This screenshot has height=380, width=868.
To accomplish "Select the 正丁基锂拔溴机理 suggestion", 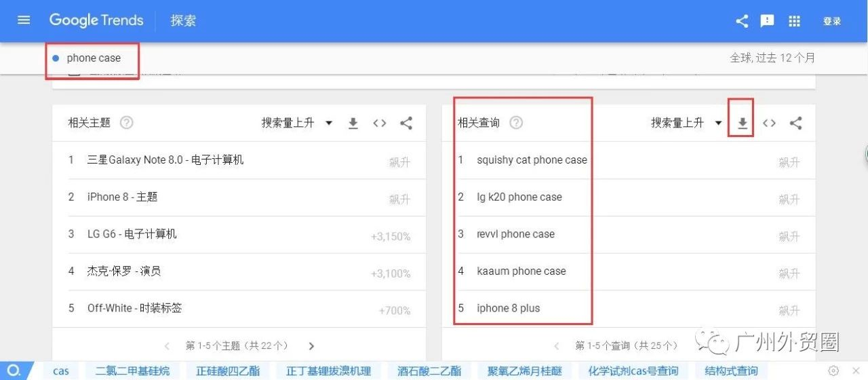I will [329, 371].
